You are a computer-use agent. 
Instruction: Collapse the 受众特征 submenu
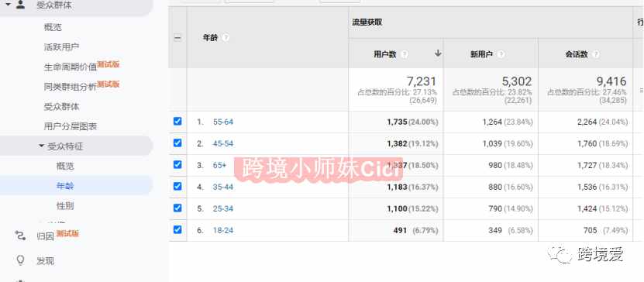coord(41,146)
